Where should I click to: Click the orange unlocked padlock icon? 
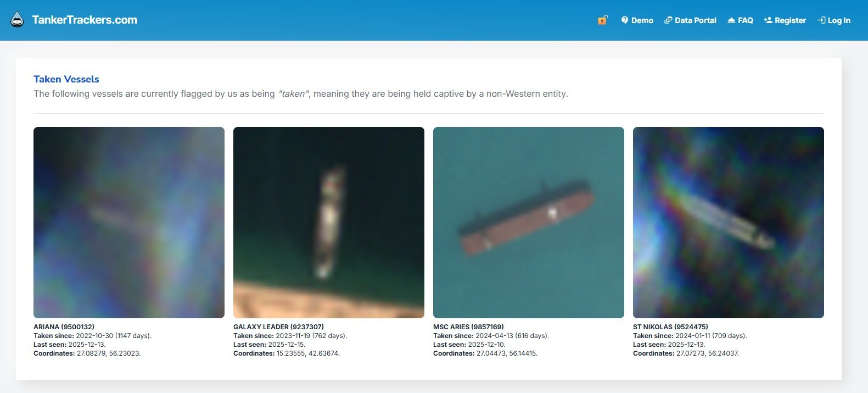tap(602, 20)
